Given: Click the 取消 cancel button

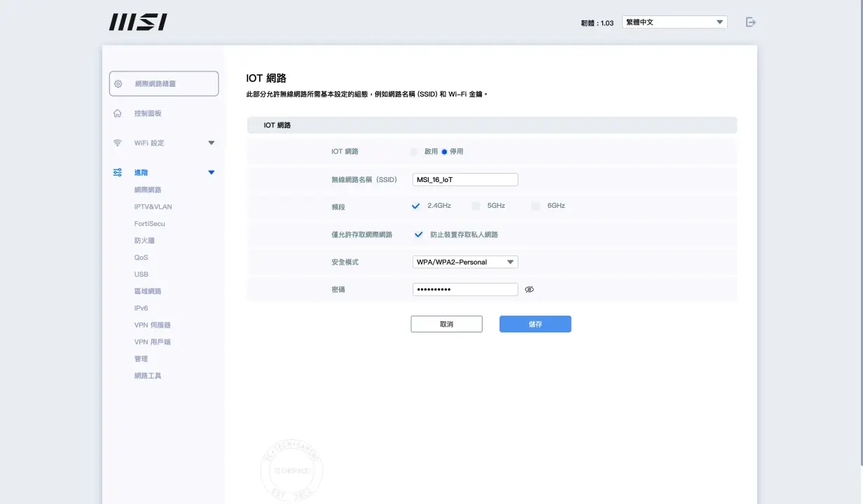Looking at the screenshot, I should (446, 324).
